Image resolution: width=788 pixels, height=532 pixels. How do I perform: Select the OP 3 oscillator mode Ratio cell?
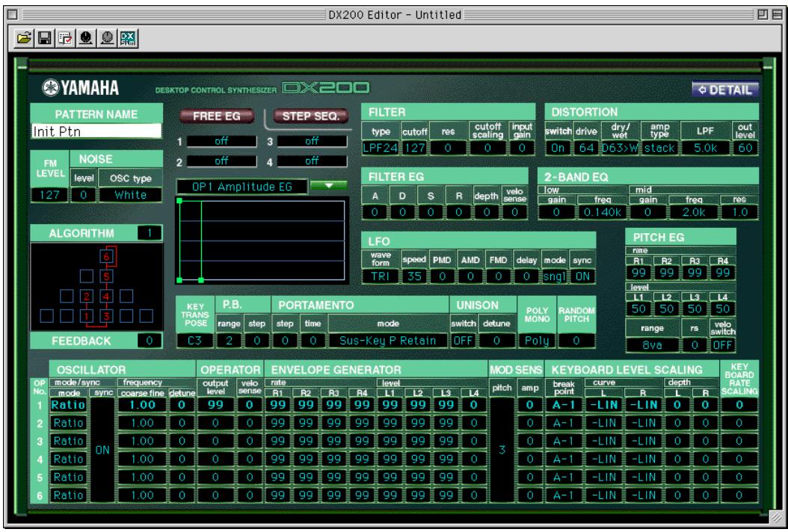(x=68, y=441)
